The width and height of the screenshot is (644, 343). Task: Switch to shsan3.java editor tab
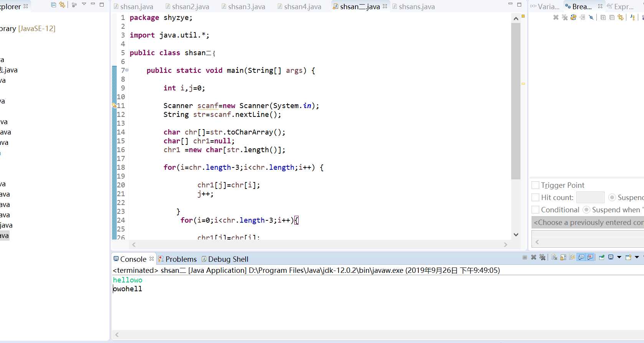click(x=243, y=7)
